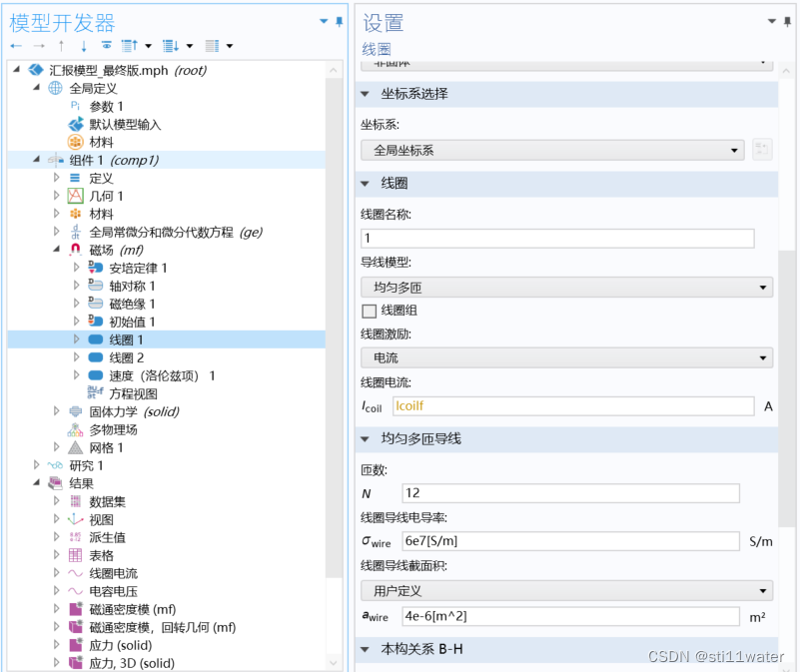Click the move-node-down arrow icon

(x=84, y=45)
